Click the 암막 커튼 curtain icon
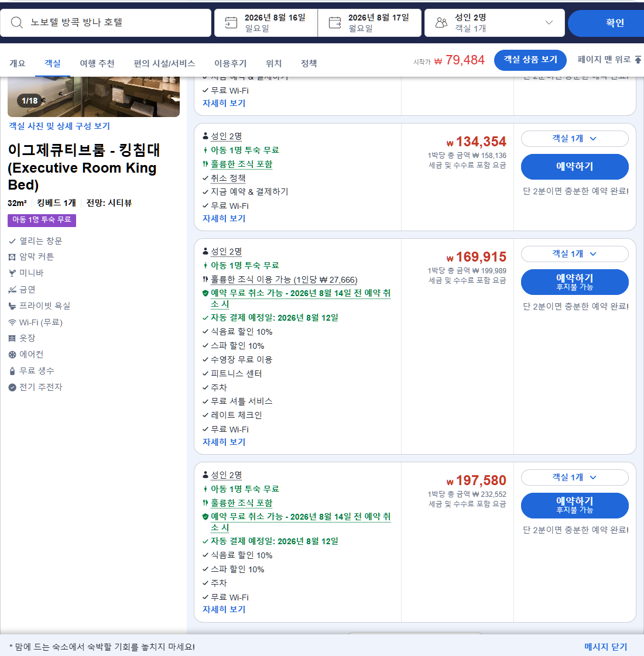 pyautogui.click(x=12, y=257)
